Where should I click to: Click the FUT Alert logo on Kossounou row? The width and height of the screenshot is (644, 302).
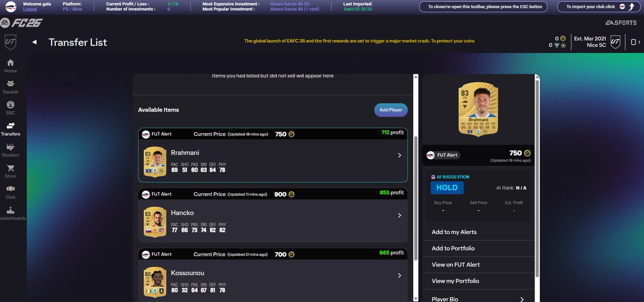145,254
